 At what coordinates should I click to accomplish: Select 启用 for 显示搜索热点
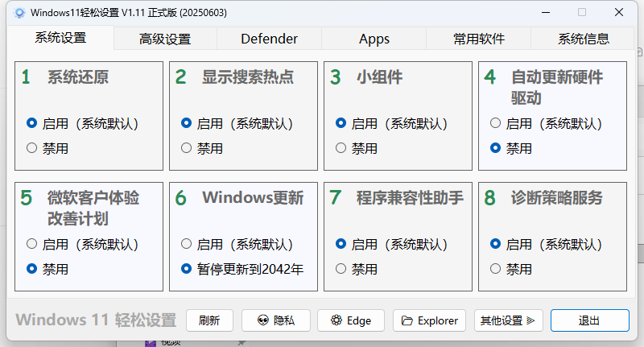tap(237, 123)
